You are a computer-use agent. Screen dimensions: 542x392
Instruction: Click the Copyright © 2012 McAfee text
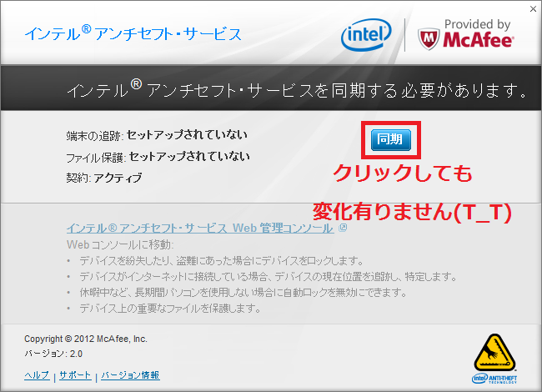86,339
